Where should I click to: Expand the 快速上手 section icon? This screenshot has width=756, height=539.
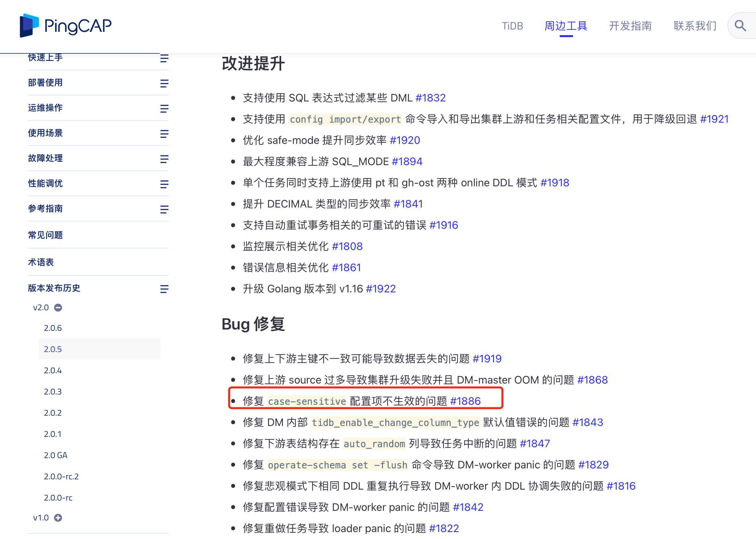click(x=164, y=59)
